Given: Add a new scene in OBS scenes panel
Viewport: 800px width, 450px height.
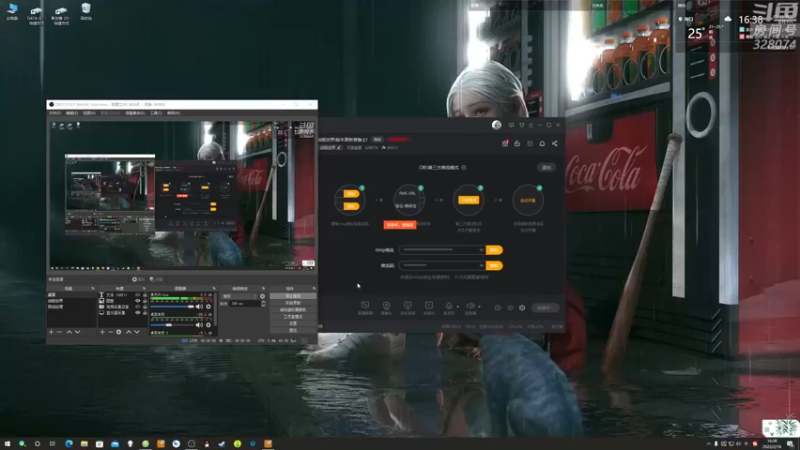Looking at the screenshot, I should [51, 332].
